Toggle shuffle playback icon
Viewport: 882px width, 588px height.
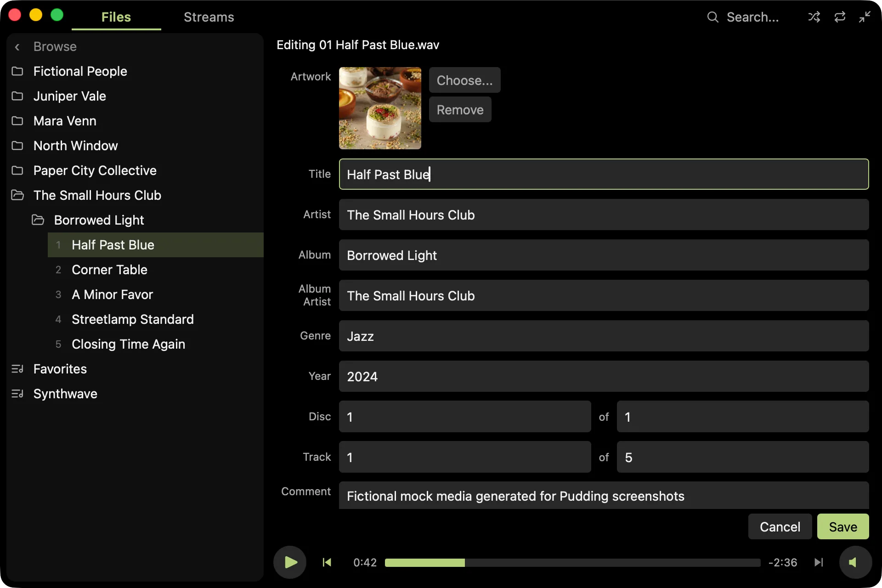(x=814, y=17)
